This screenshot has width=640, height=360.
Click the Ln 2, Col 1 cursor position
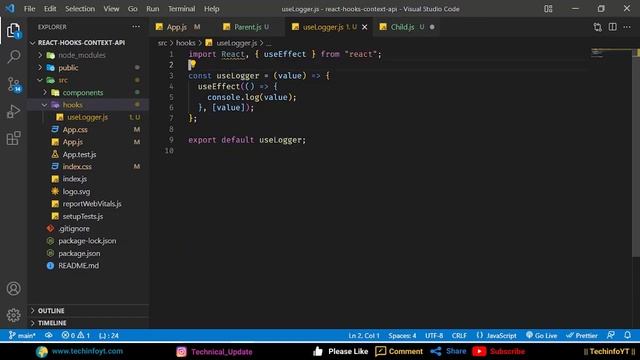click(x=364, y=336)
